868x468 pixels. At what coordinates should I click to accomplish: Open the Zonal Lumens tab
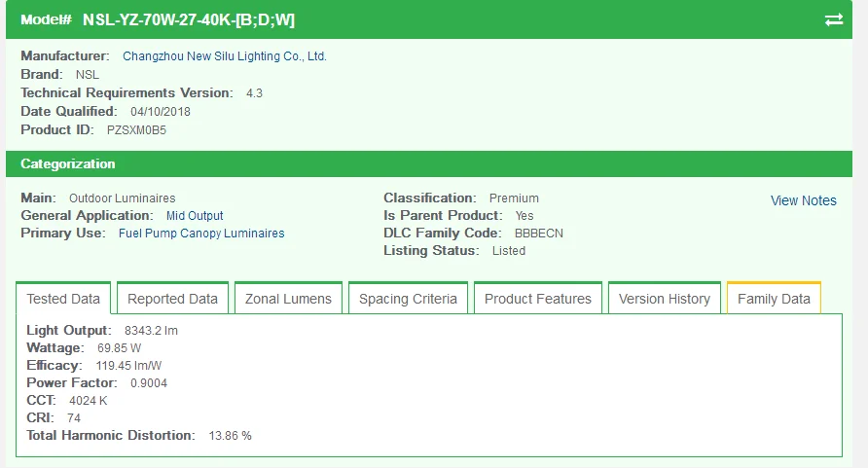coord(288,299)
